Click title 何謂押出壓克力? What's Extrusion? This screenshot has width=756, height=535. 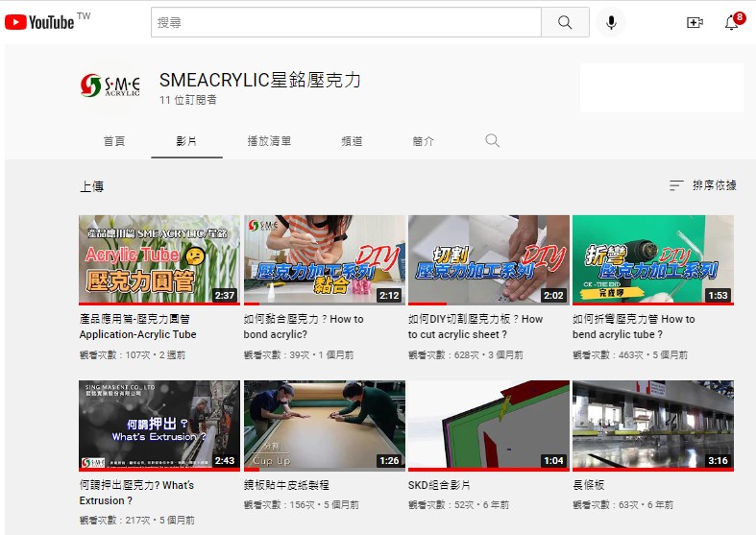click(x=136, y=493)
